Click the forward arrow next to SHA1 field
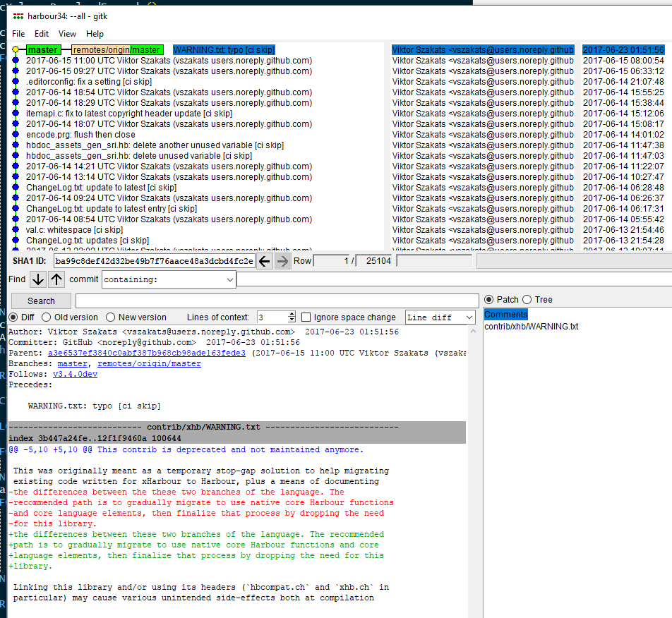 pyautogui.click(x=282, y=262)
